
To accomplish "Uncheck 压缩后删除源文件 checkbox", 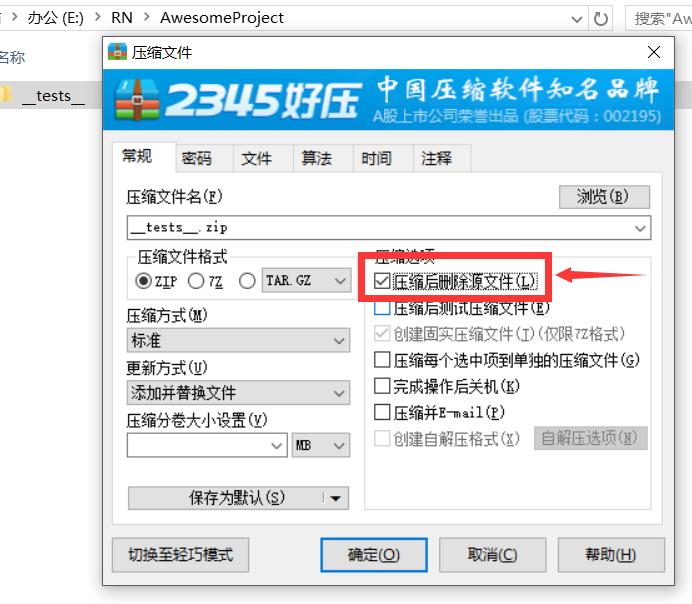I will [381, 281].
